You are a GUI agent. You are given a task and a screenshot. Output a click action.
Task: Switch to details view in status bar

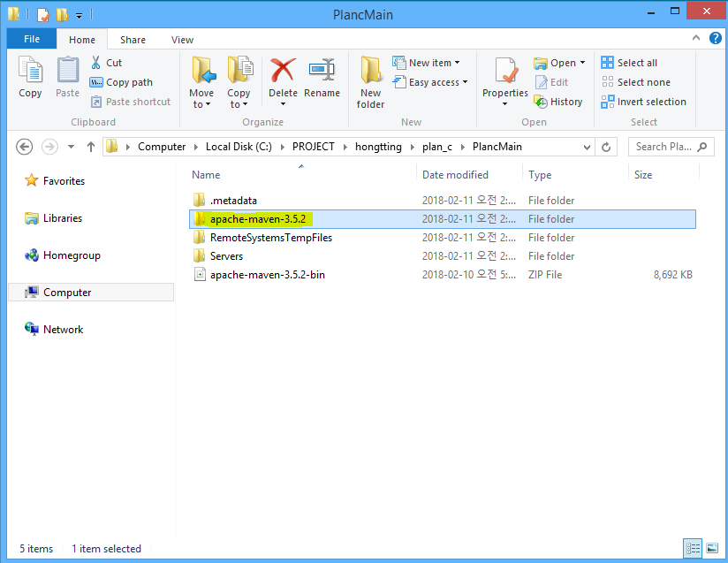[x=694, y=548]
